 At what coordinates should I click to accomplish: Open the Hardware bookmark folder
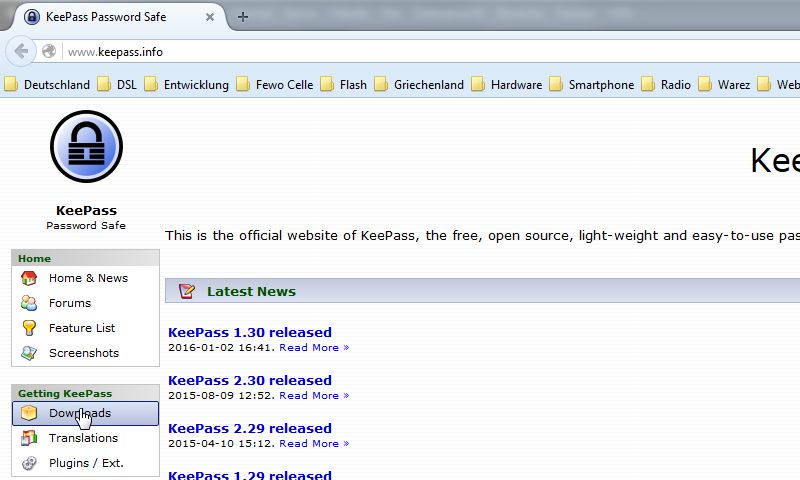click(x=507, y=85)
